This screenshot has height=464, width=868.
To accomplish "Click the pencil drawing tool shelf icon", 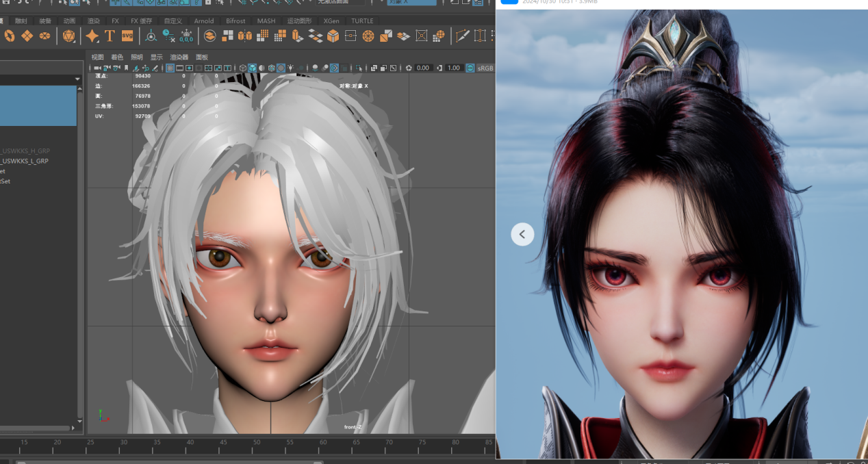I will pos(463,36).
